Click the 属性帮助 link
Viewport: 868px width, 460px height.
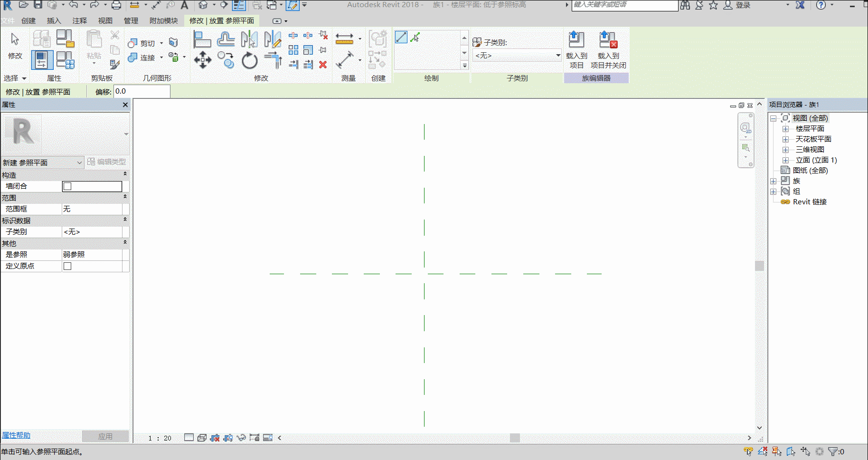[x=16, y=435]
